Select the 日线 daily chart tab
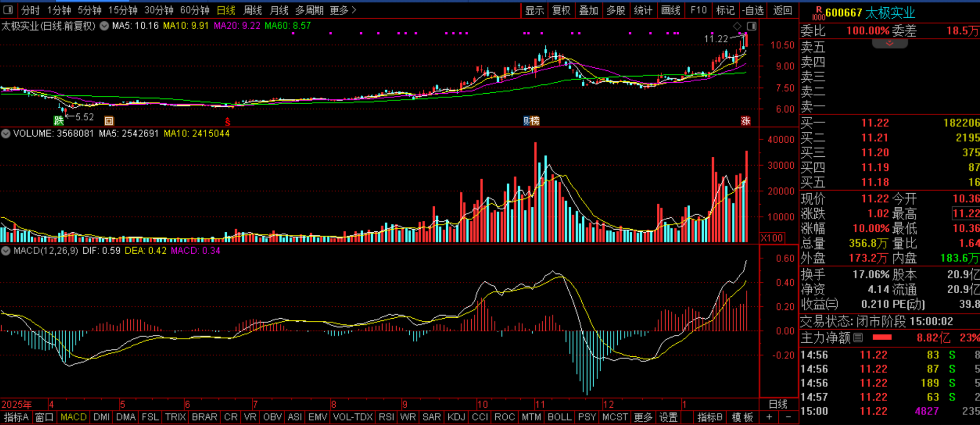 (x=226, y=10)
